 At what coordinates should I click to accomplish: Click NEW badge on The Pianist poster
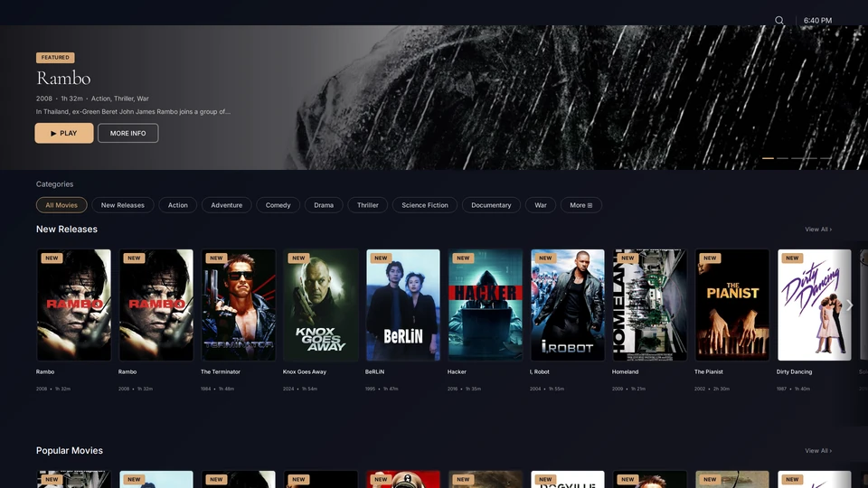(x=710, y=258)
